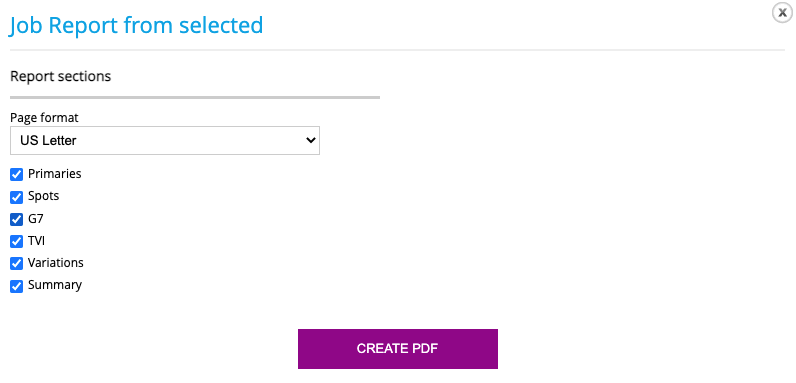This screenshot has width=796, height=383.
Task: Click the G7 label text
Action: [36, 218]
